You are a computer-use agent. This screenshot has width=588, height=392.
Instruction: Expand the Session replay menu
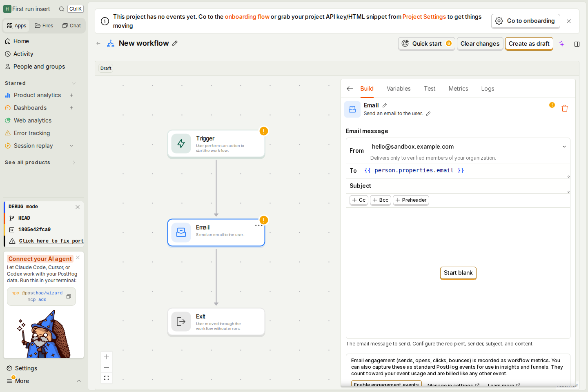(71, 146)
